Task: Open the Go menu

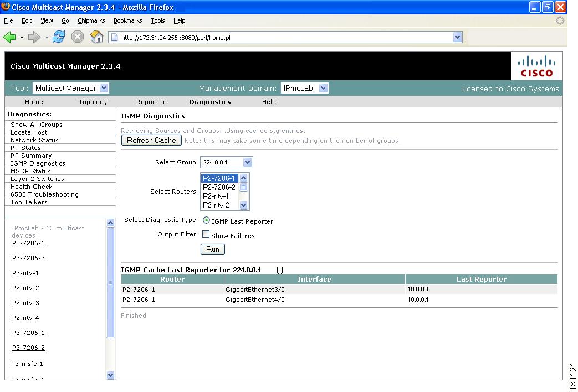Action: click(65, 20)
